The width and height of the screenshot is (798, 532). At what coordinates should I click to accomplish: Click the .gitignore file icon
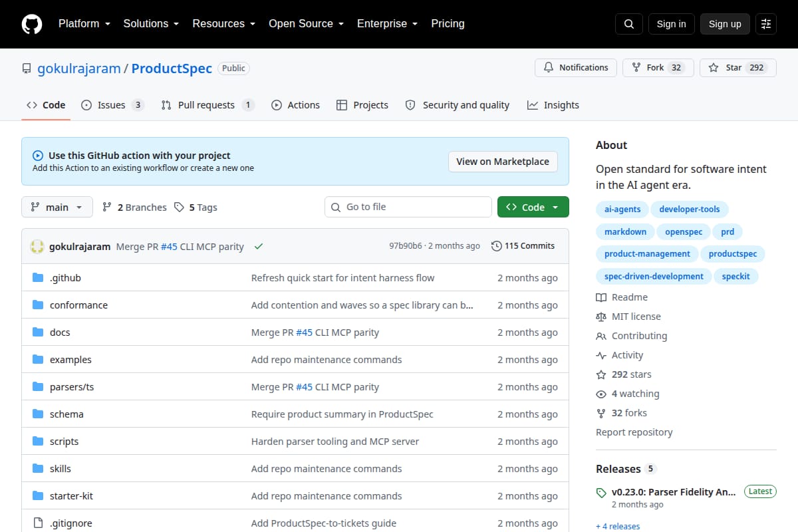[x=38, y=523]
